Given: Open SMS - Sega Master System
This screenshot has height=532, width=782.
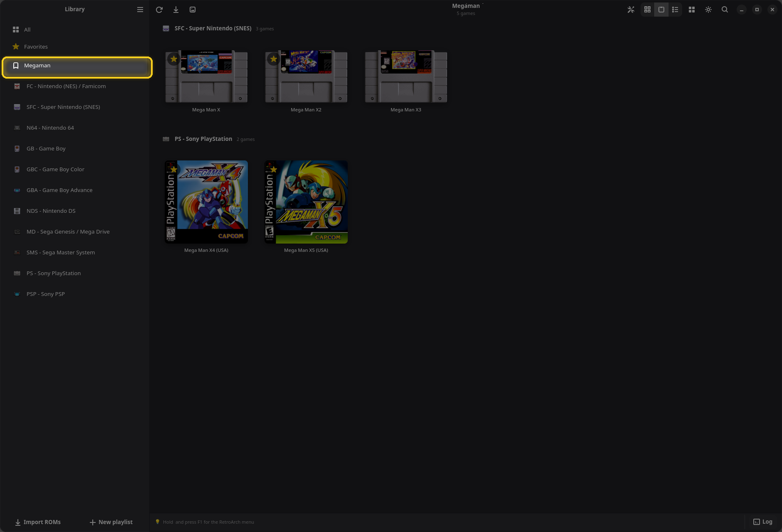Looking at the screenshot, I should pos(75,252).
